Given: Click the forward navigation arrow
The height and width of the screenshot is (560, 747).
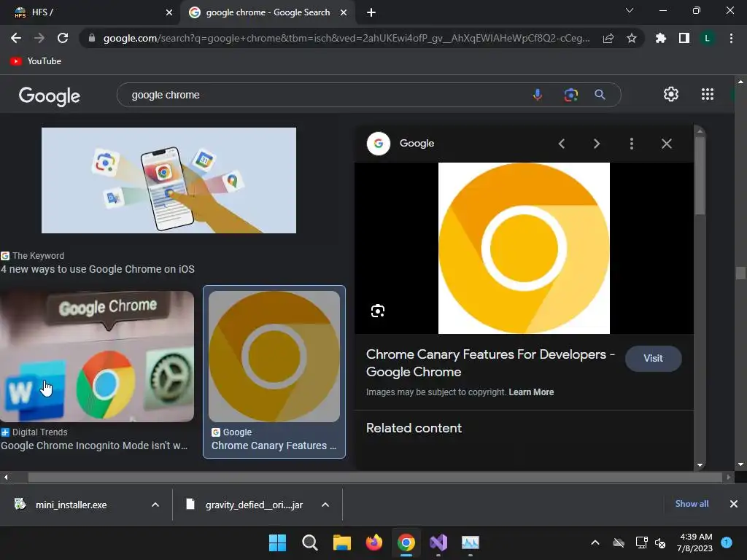Looking at the screenshot, I should click(x=39, y=38).
